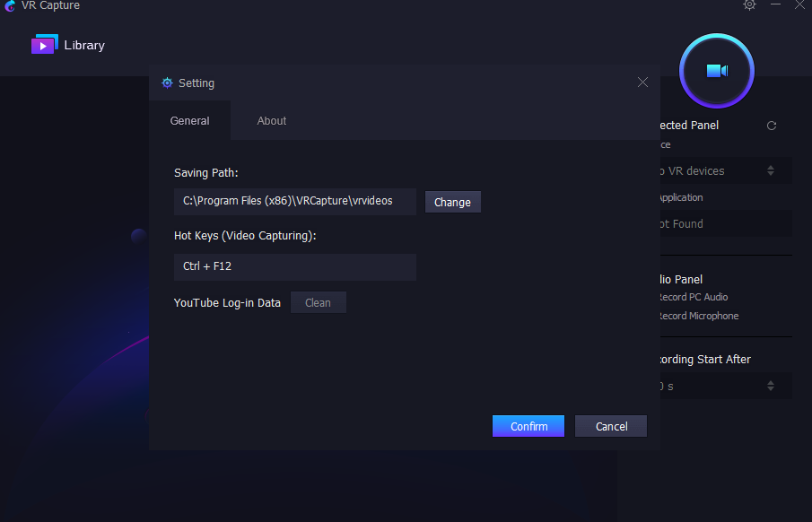This screenshot has height=522, width=812.
Task: Click the saving path field
Action: pos(294,202)
